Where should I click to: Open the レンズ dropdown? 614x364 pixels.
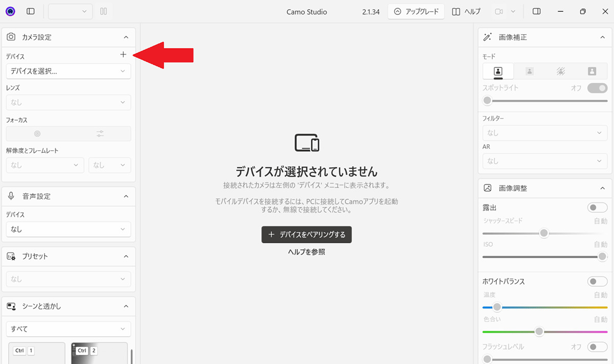[69, 102]
